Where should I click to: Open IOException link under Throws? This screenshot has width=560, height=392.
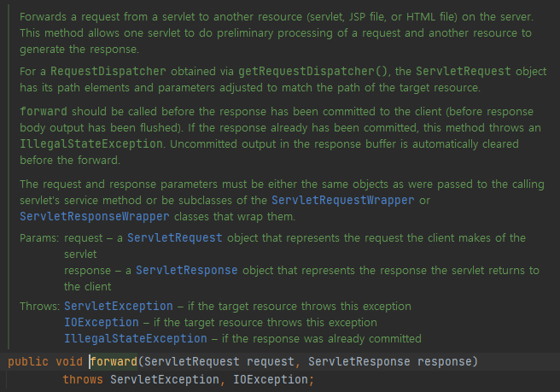tap(102, 322)
